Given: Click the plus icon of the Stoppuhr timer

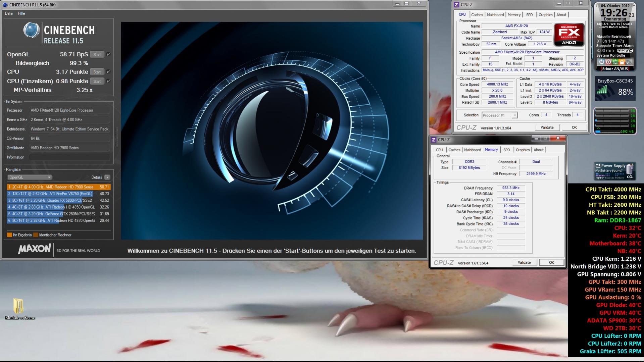Looking at the screenshot, I should [618, 51].
